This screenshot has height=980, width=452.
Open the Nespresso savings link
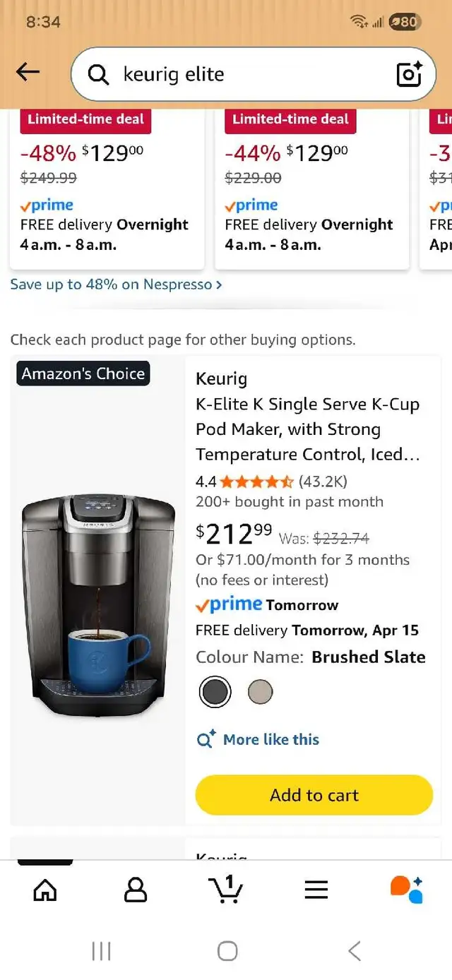(x=113, y=283)
